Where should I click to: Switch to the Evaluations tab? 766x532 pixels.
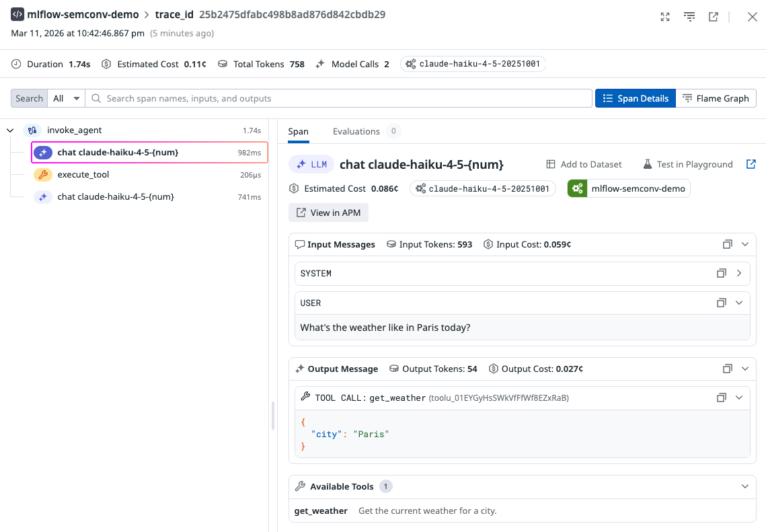pyautogui.click(x=357, y=131)
